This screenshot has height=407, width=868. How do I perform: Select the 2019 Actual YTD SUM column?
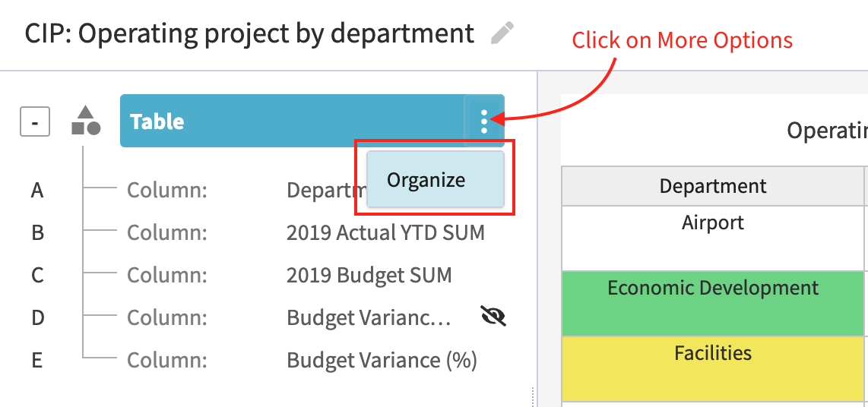click(x=385, y=233)
